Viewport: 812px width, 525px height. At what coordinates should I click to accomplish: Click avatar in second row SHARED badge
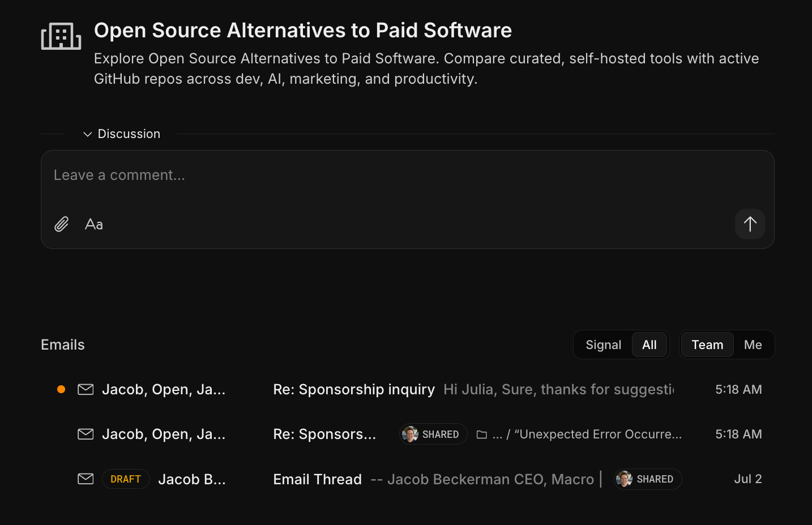[x=410, y=434]
